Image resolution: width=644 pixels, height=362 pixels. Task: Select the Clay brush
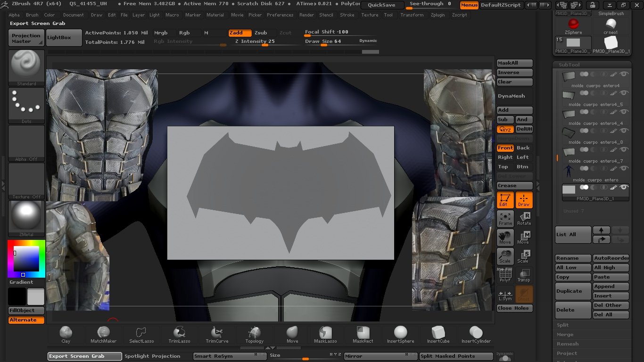(x=66, y=334)
